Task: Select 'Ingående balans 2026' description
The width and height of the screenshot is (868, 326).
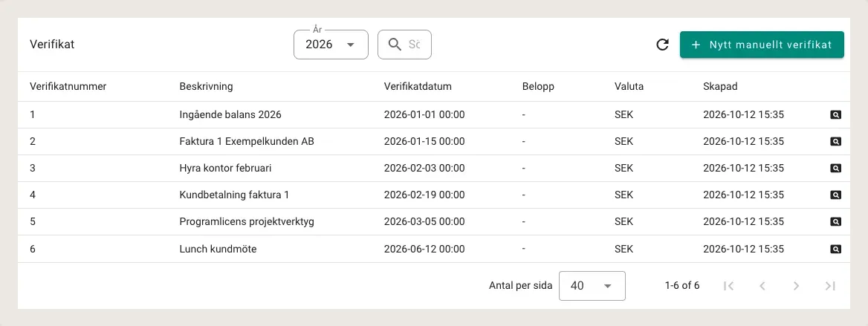Action: tap(230, 114)
